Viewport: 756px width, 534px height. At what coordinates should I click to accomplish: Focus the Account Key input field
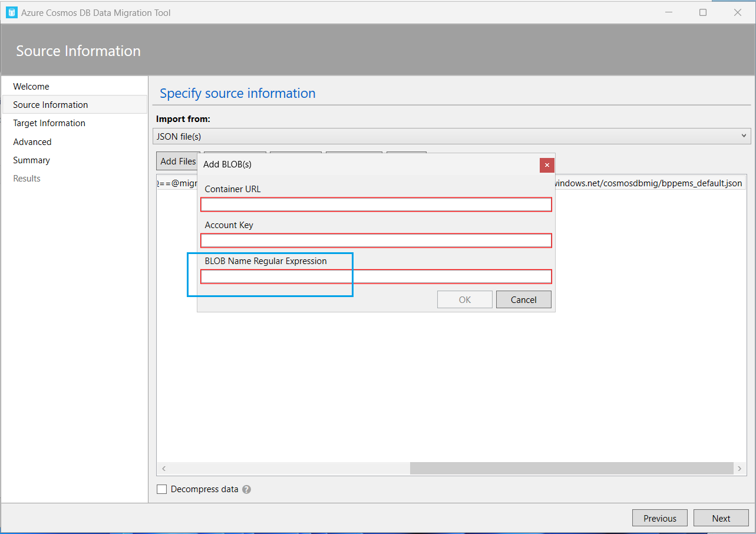coord(377,240)
